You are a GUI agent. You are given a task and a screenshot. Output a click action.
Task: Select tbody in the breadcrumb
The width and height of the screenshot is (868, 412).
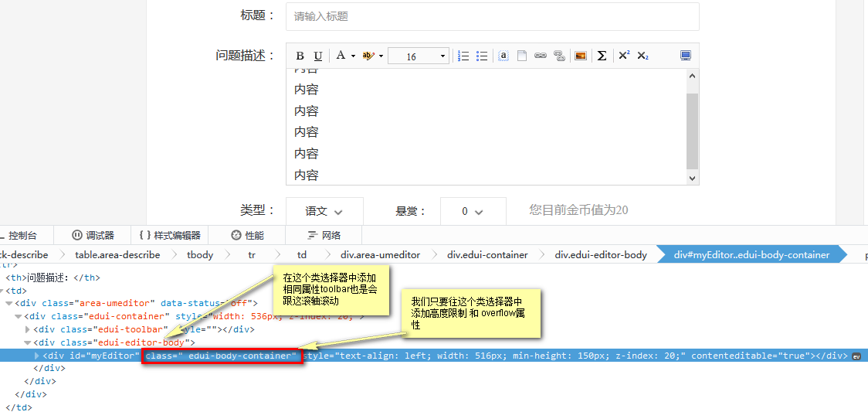click(202, 255)
